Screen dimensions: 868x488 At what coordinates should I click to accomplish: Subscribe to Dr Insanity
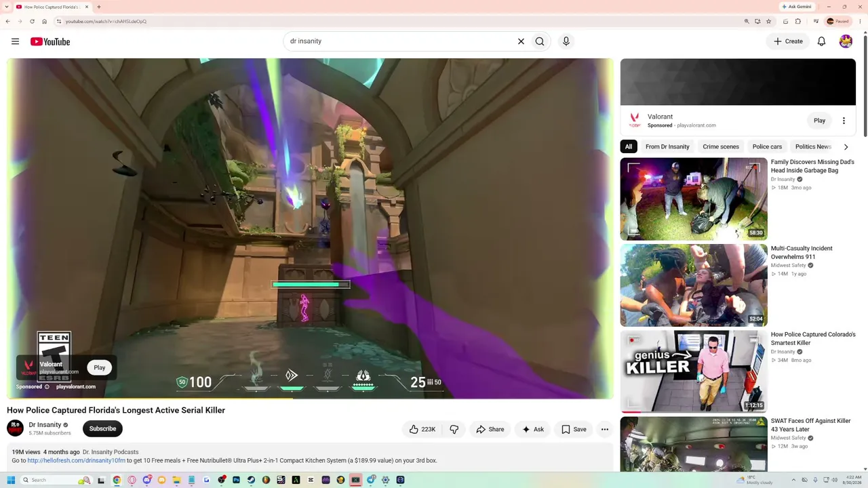point(102,428)
